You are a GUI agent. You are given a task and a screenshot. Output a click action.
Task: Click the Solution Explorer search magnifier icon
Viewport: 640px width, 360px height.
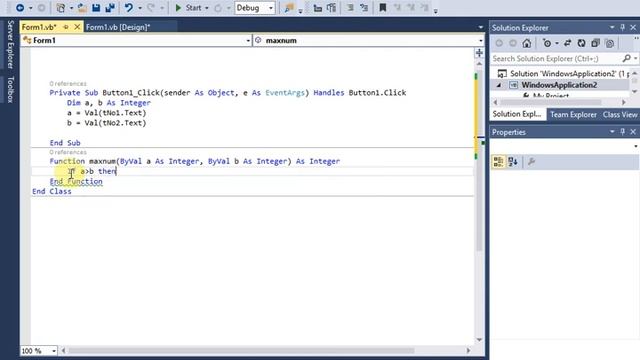point(627,59)
